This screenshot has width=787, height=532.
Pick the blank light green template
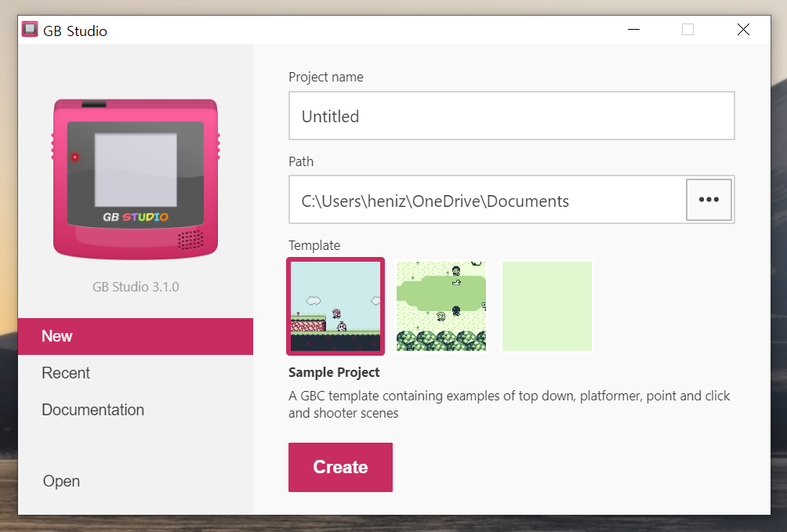tap(547, 306)
